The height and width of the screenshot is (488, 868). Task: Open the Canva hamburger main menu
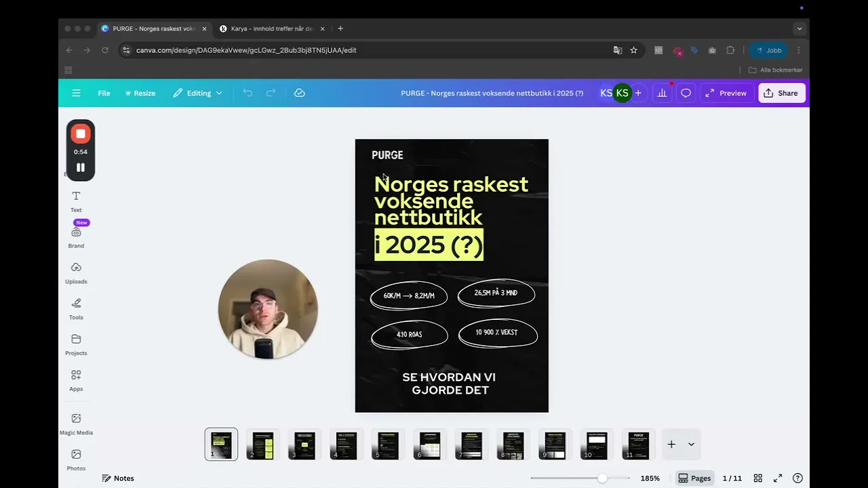[x=76, y=93]
